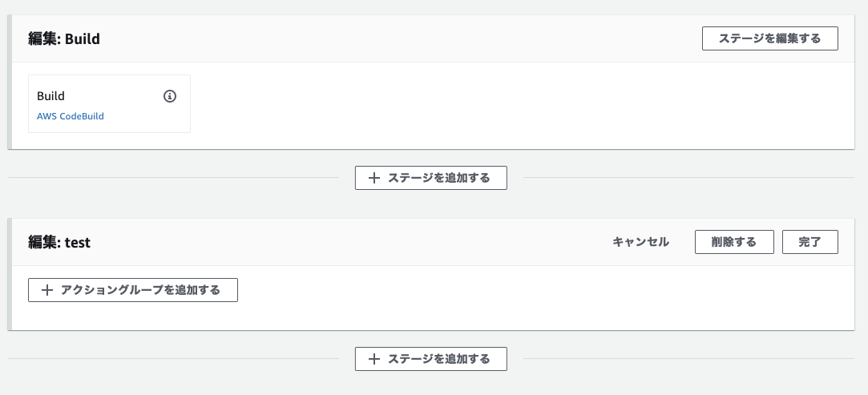This screenshot has width=868, height=395.
Task: Open the AWS CodeBuild link
Action: pos(71,116)
